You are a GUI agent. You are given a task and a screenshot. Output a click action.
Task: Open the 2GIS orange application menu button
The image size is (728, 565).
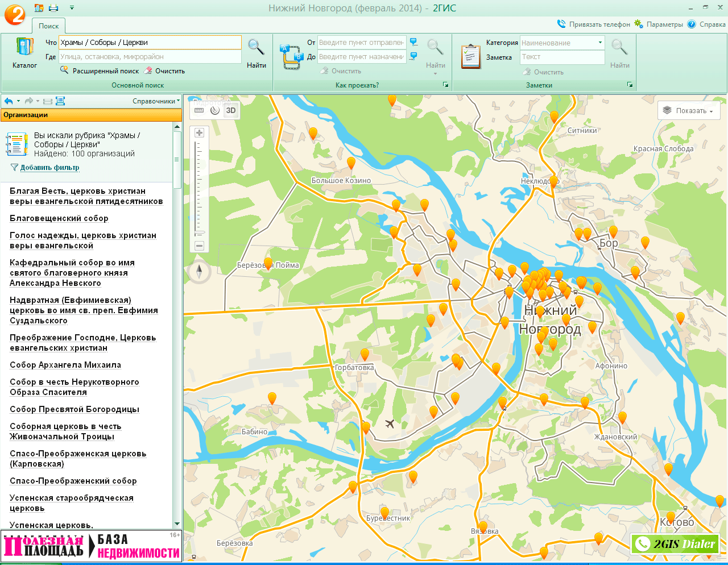(14, 14)
